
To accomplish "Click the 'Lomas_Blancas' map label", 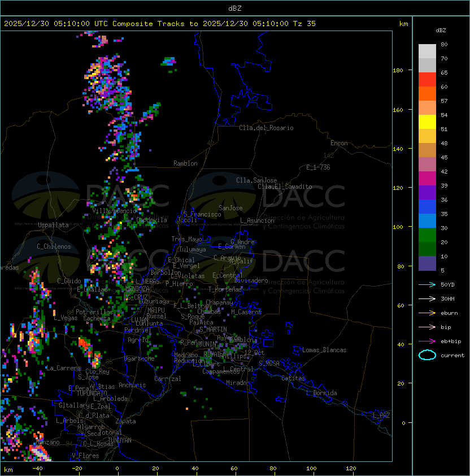I will [x=324, y=350].
